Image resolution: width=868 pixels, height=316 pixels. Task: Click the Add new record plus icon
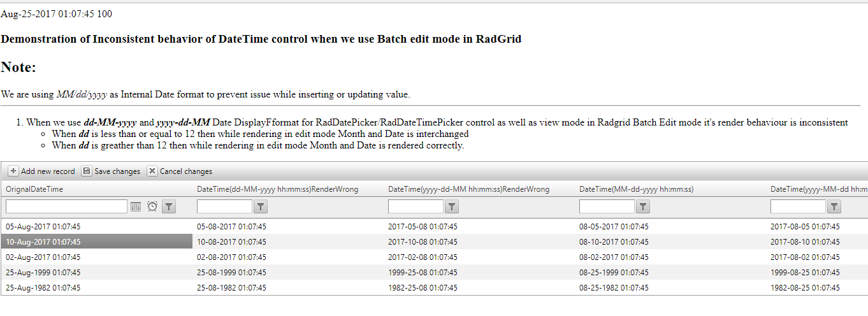pos(13,171)
